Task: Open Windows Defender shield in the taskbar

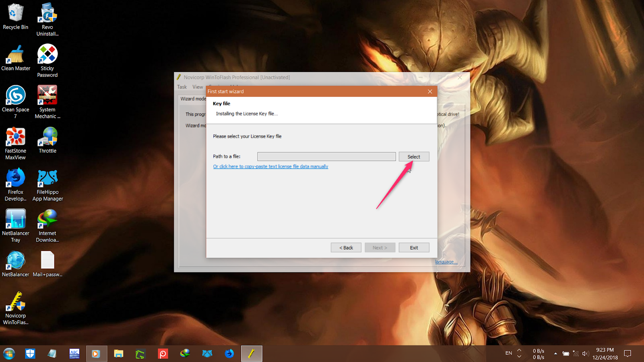Action: pos(30,354)
